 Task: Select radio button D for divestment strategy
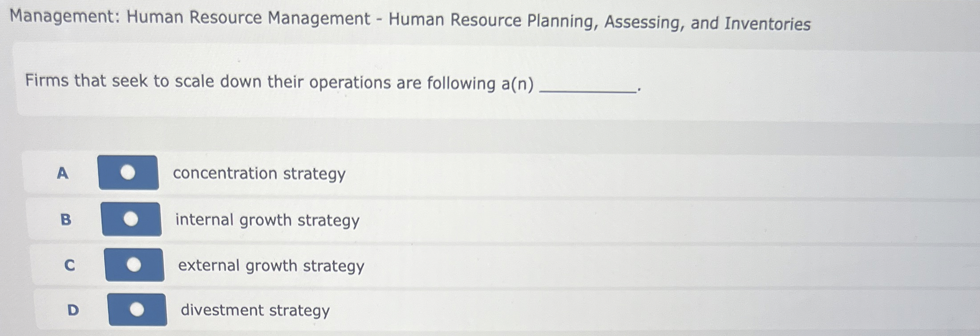tap(136, 310)
